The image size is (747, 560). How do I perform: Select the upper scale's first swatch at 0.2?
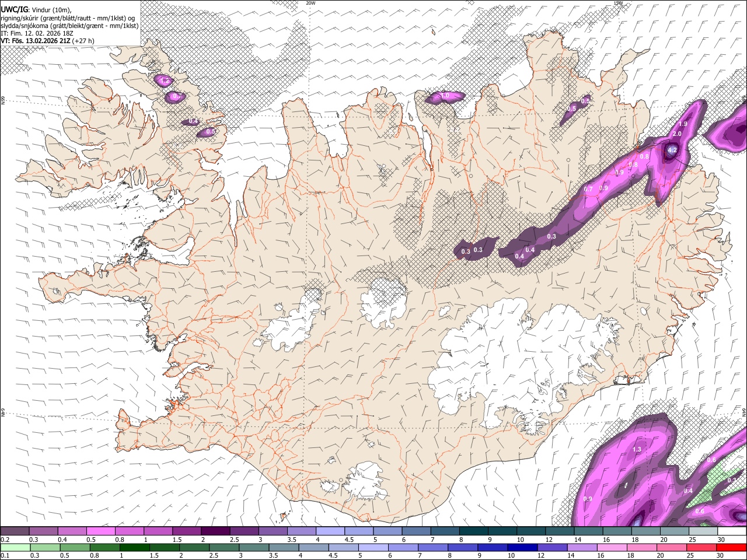[15, 531]
